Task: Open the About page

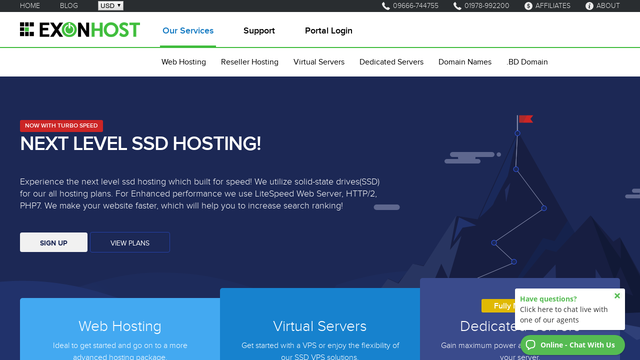Action: 608,6
